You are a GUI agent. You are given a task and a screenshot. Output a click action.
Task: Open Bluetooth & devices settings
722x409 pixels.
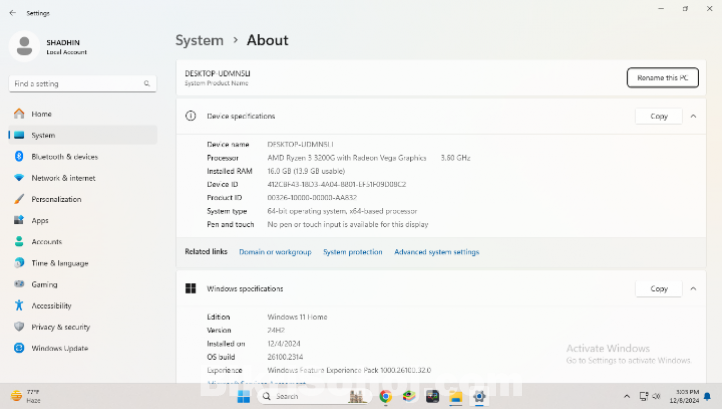pyautogui.click(x=83, y=157)
